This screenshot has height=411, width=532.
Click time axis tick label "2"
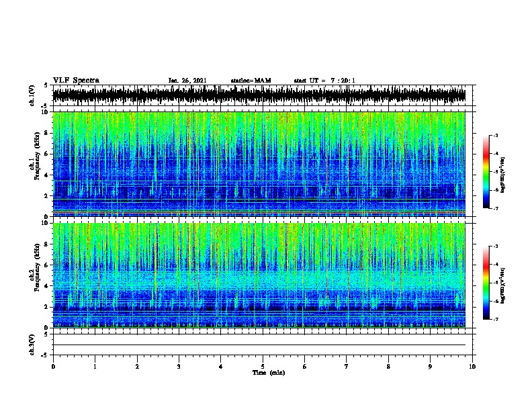(x=137, y=367)
